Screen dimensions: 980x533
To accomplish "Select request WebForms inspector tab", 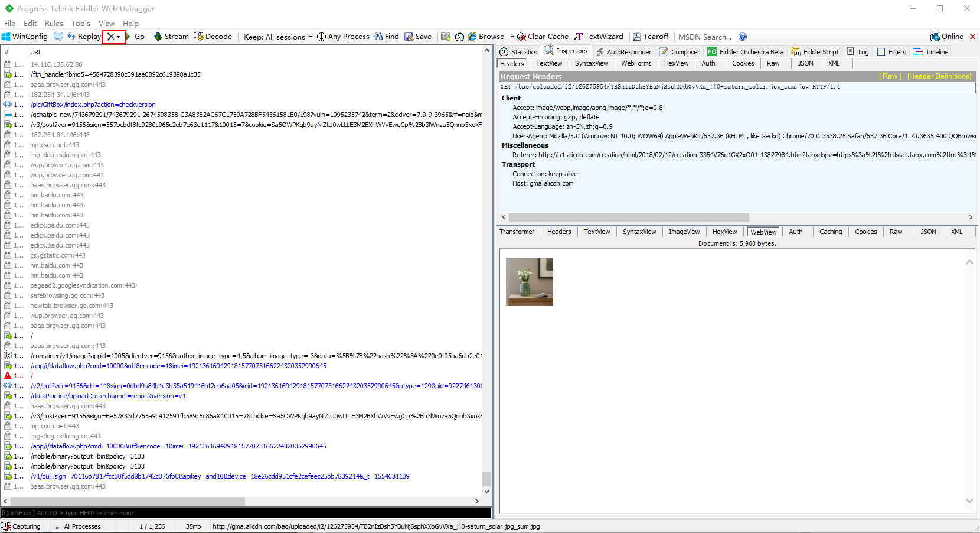I will click(x=636, y=64).
